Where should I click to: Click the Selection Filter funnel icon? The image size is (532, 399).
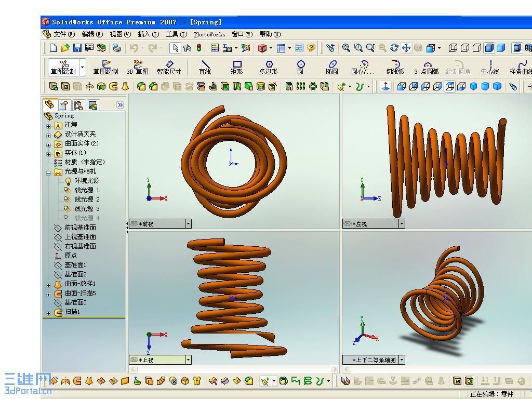187,48
